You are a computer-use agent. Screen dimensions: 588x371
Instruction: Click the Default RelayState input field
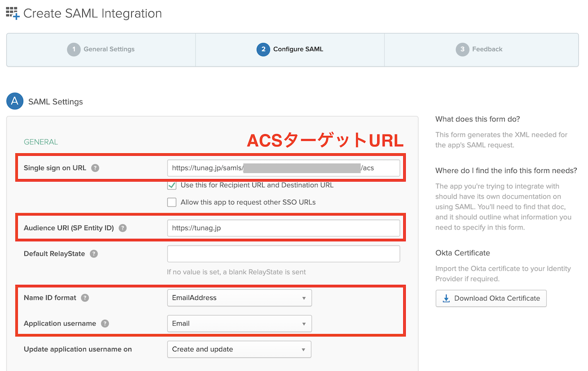283,254
